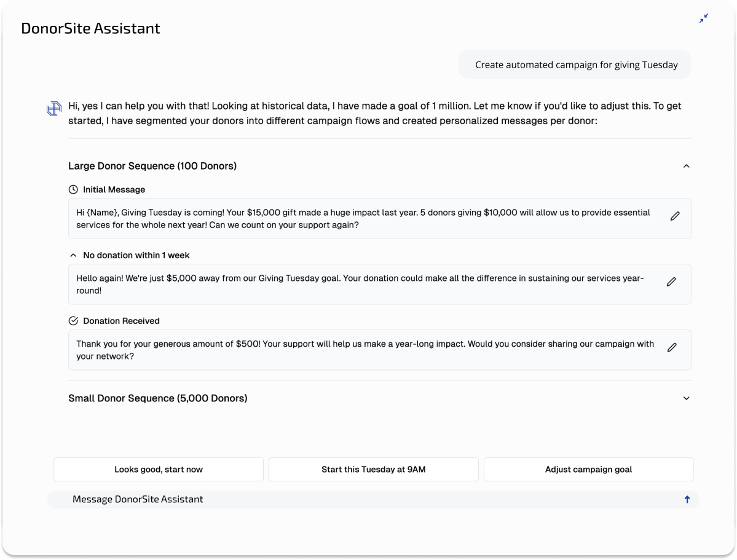Expand the Small Donor Sequence section chevron
Image resolution: width=737 pixels, height=560 pixels.
[x=686, y=398]
